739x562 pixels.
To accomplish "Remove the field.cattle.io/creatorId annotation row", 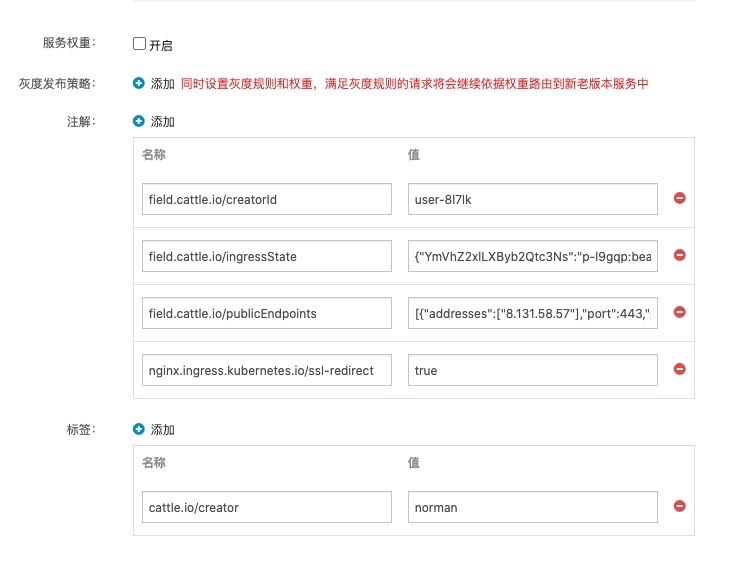I will tap(680, 199).
